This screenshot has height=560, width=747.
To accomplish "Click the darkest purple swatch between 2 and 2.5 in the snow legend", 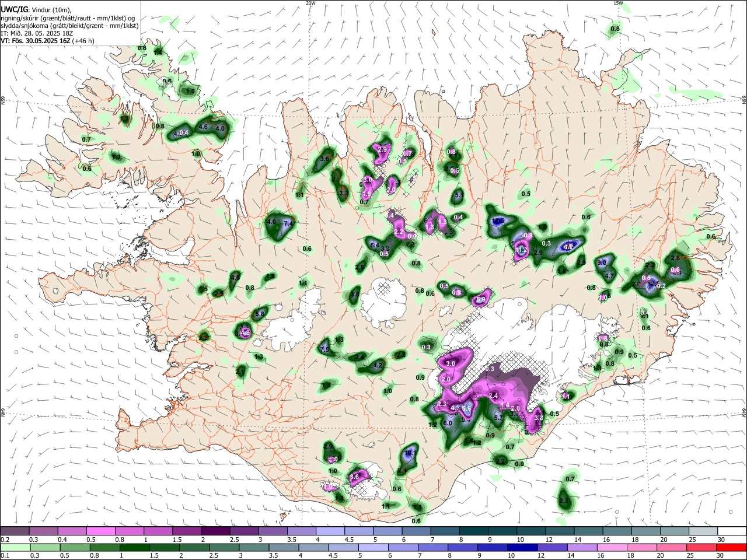I will pyautogui.click(x=215, y=531).
